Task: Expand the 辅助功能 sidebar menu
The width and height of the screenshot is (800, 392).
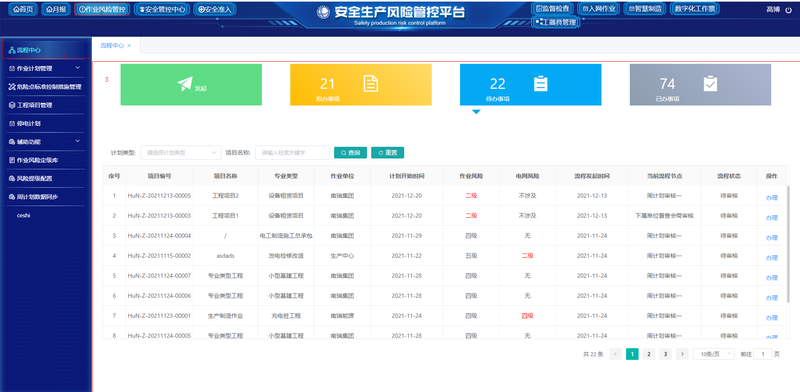Action: coord(46,141)
